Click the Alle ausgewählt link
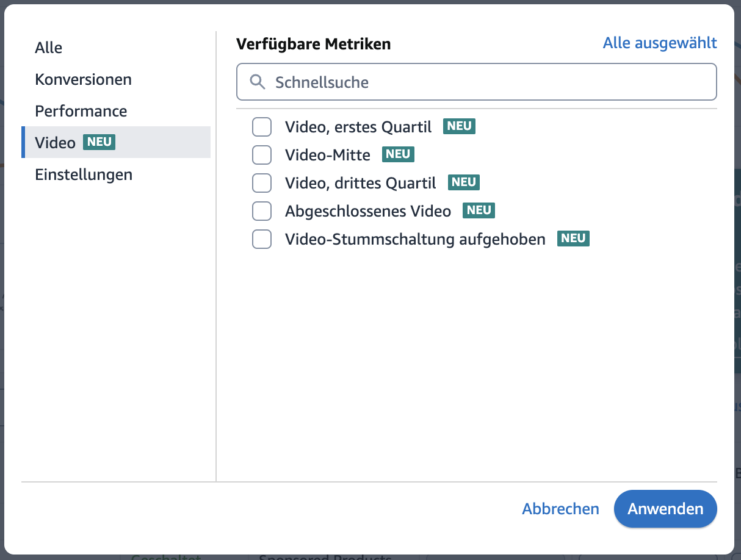 [x=660, y=43]
